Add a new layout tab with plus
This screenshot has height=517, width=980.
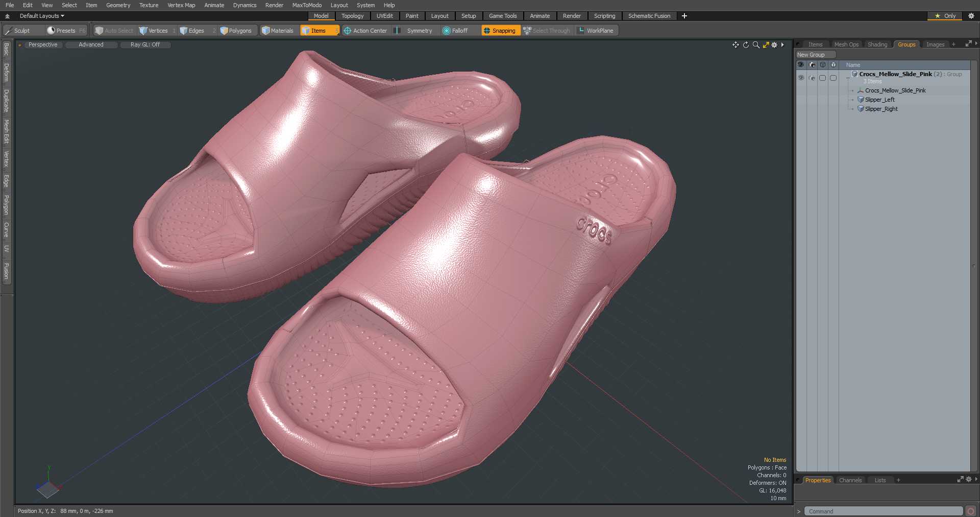pyautogui.click(x=684, y=16)
